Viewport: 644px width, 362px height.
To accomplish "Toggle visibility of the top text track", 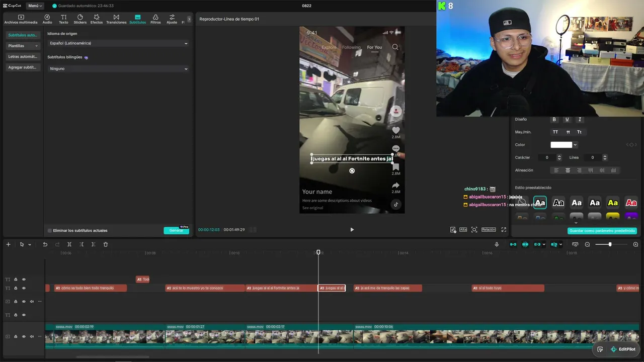I will coord(24,280).
